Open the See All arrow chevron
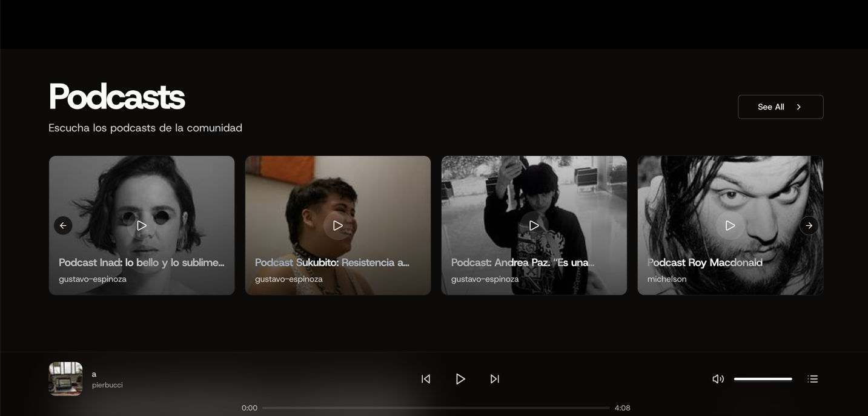 (x=798, y=107)
